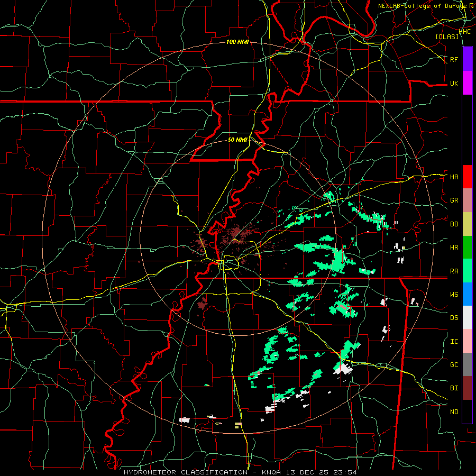The height and width of the screenshot is (476, 476).
Task: Click the dusty pink GR legend swatch
Action: pyautogui.click(x=467, y=200)
